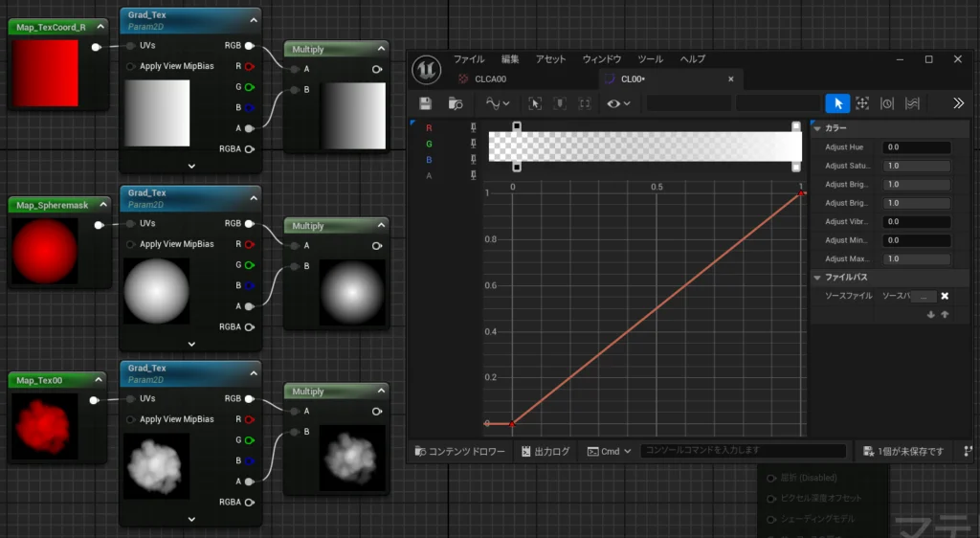Click the X icon beside source file path
The image size is (980, 538).
pos(945,297)
